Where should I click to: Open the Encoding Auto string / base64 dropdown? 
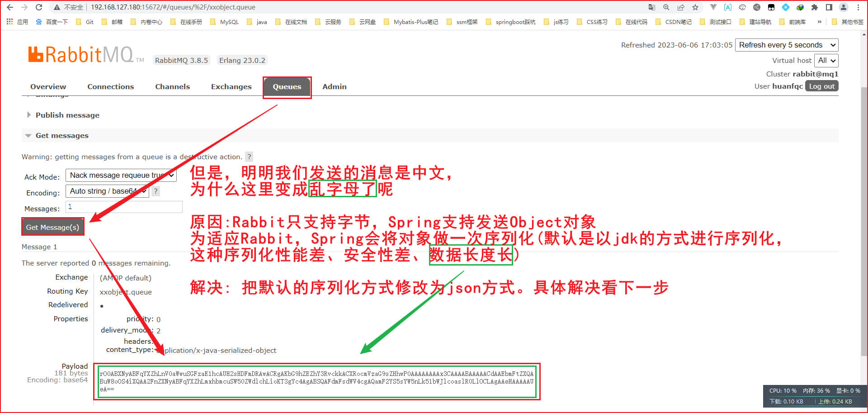107,191
